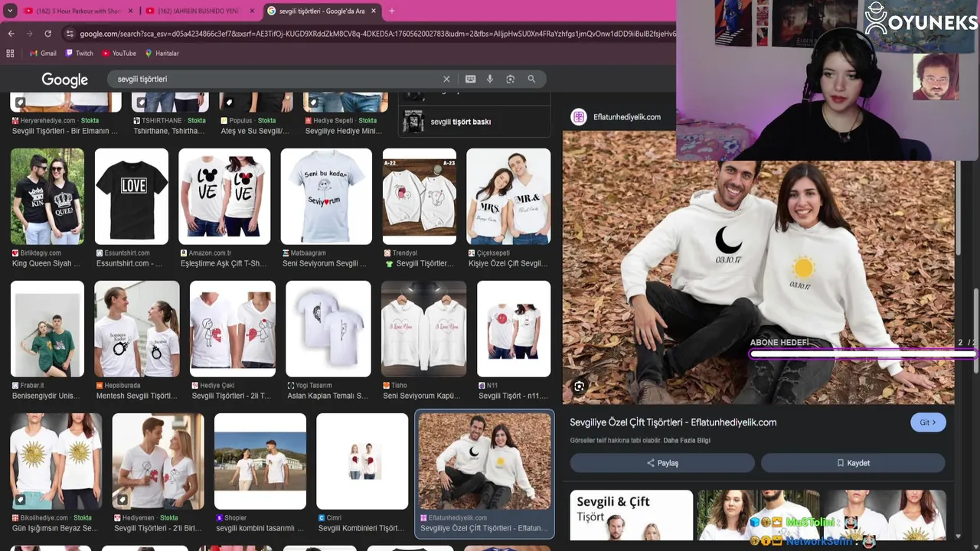Open the Seni Seviyorum Matbaagram thumbnail
The width and height of the screenshot is (980, 551).
[326, 197]
